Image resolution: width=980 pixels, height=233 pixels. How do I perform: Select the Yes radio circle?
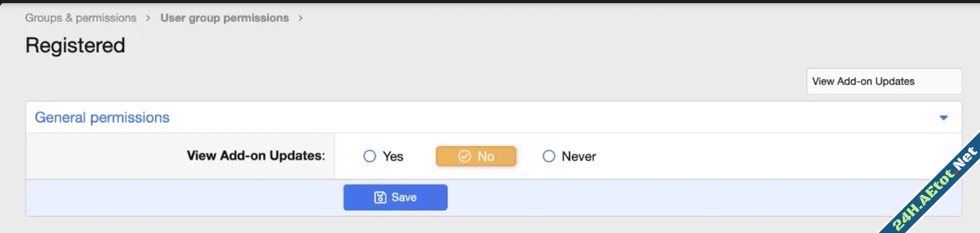tap(369, 156)
